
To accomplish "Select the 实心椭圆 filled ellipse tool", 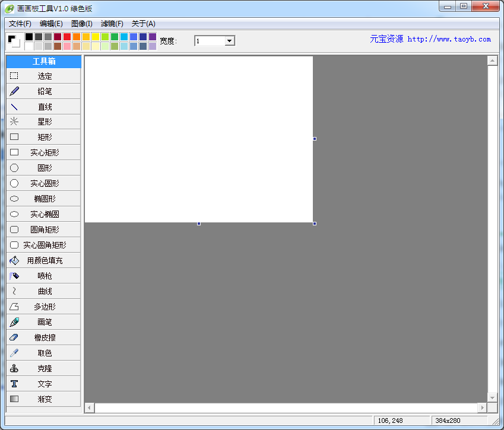I will [x=43, y=214].
